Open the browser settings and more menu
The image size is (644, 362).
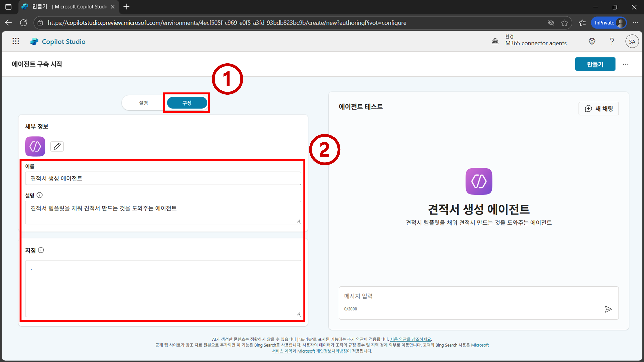635,23
